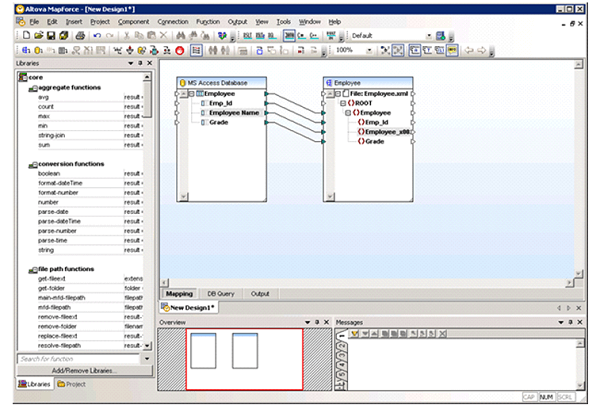Open the 100% zoom dropdown
This screenshot has height=405, width=600.
(369, 50)
